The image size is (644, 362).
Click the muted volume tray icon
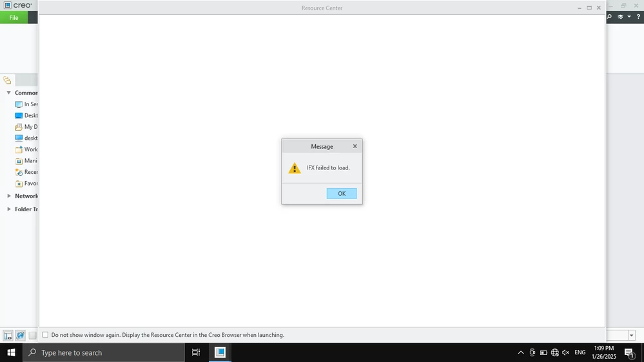[566, 352]
